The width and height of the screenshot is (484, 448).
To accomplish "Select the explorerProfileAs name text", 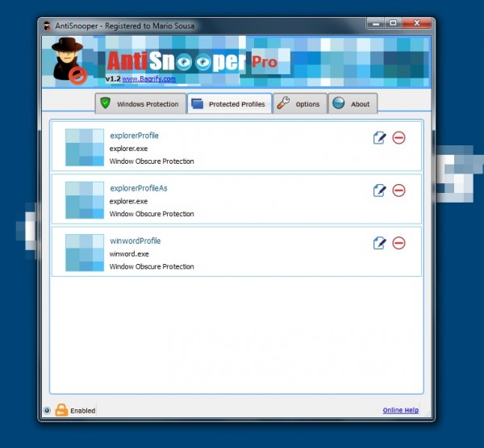I will tap(139, 188).
